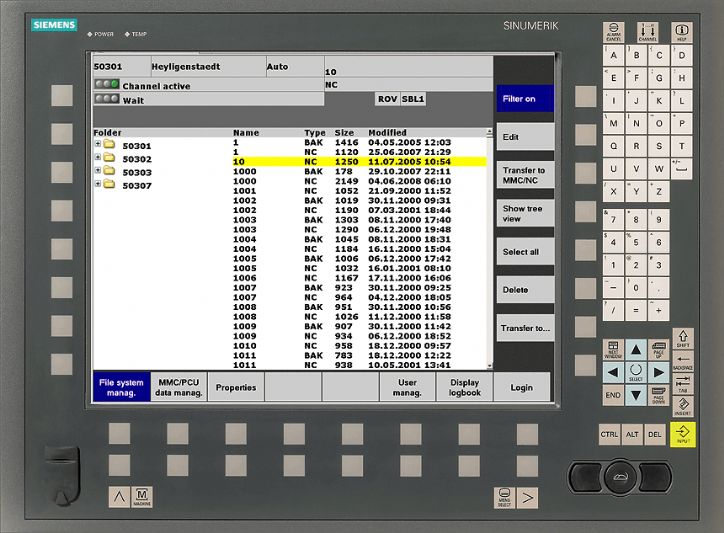Toggle the Show tree view softkey
Screen dimensions: 724x533
pyautogui.click(x=525, y=213)
